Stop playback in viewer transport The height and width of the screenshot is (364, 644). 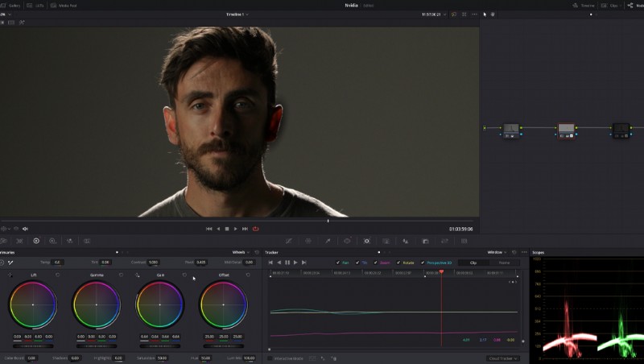(x=227, y=229)
